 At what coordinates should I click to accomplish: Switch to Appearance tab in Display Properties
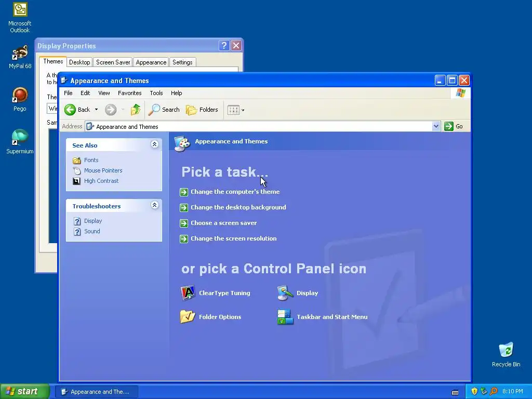[x=151, y=62]
